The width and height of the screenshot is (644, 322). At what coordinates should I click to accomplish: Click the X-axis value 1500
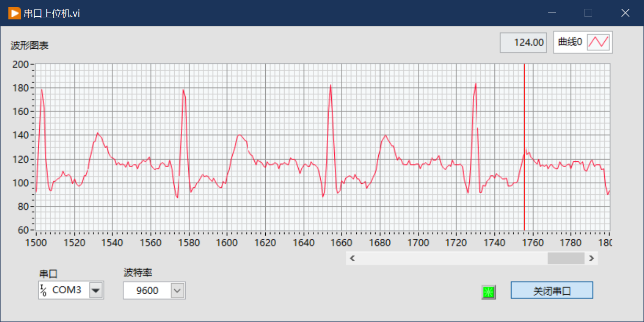coord(36,243)
